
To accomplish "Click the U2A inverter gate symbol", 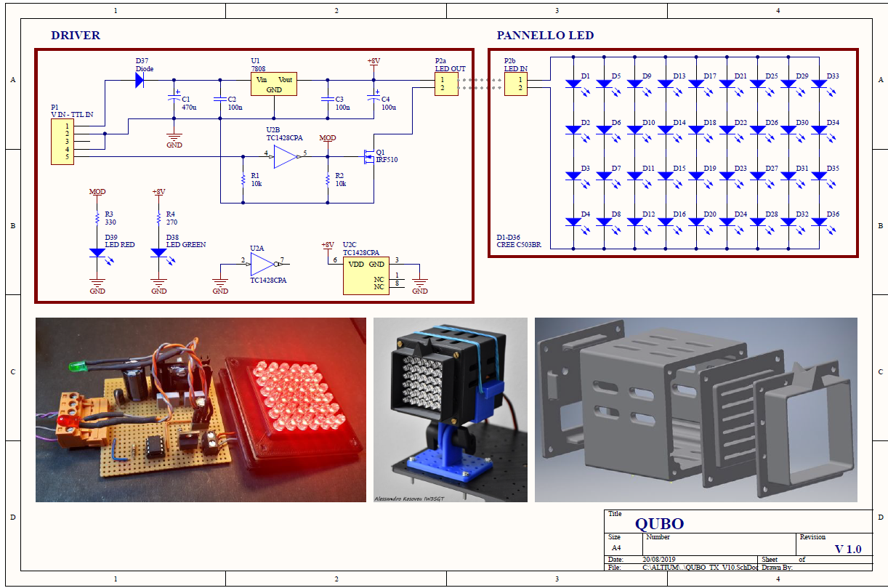I will tap(263, 263).
